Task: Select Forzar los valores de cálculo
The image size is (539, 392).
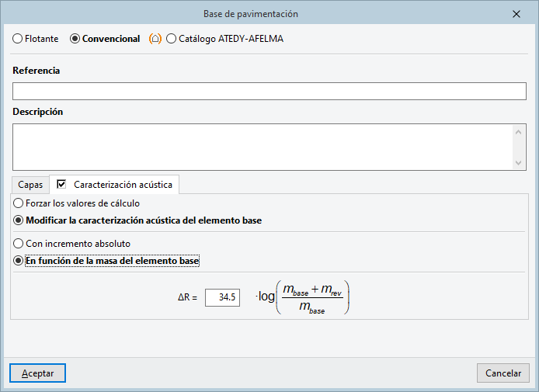Action: click(18, 203)
